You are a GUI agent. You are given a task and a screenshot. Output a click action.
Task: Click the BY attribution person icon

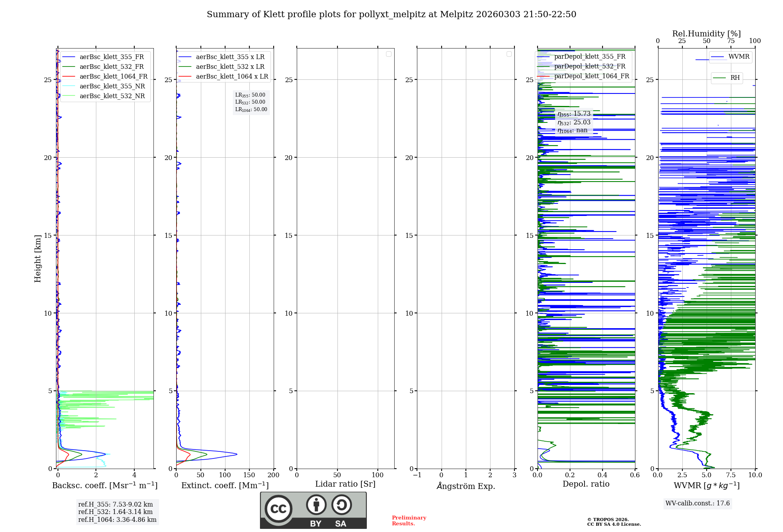[316, 505]
